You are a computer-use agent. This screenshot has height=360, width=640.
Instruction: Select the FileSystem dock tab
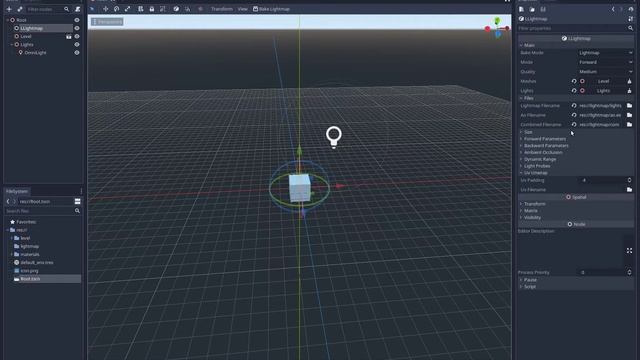click(17, 191)
